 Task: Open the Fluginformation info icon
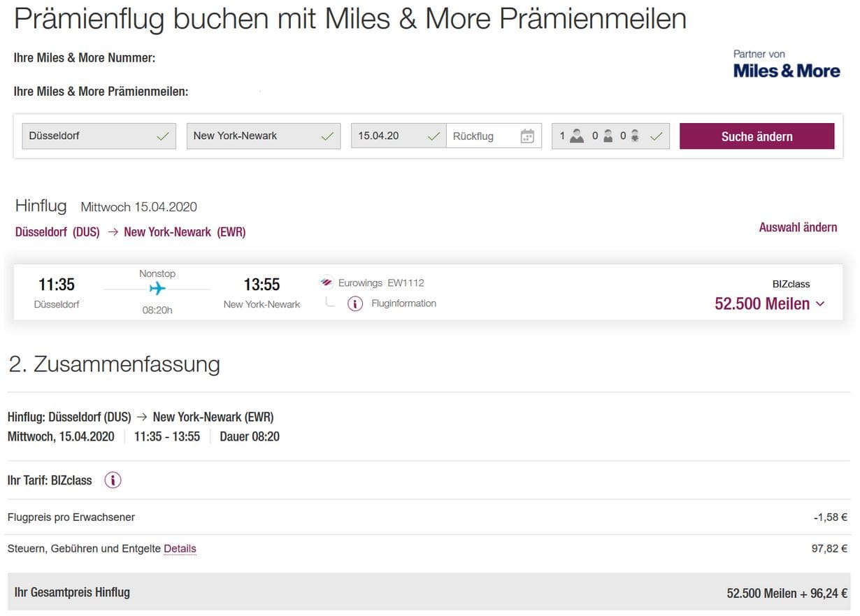point(355,303)
